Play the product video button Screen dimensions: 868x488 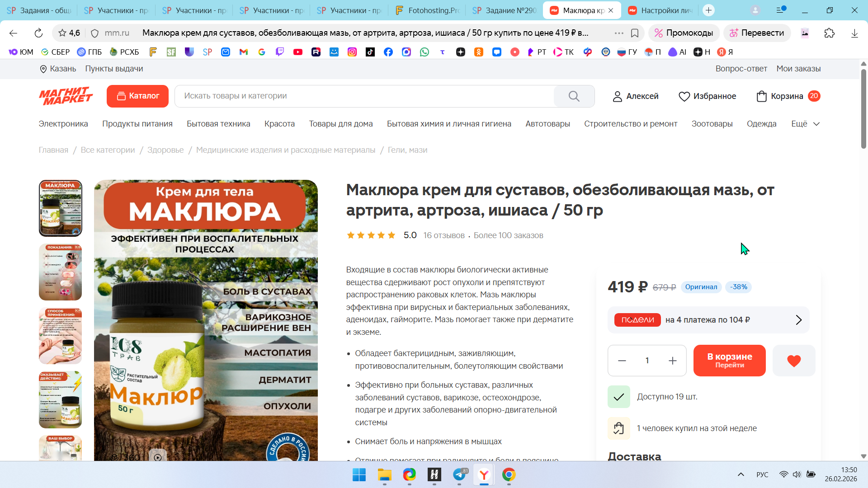[x=158, y=457]
